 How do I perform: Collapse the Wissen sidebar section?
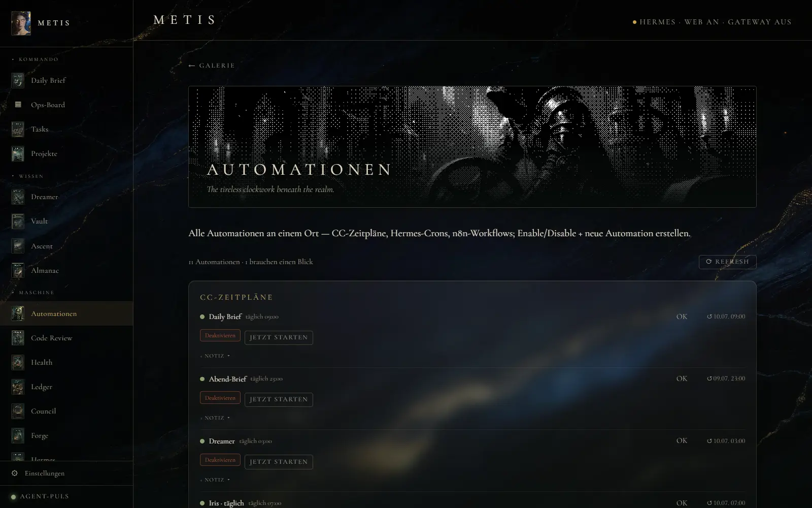(28, 176)
